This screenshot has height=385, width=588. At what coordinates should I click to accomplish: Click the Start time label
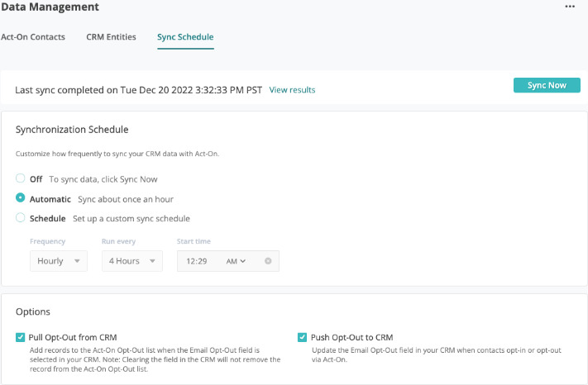pos(194,241)
